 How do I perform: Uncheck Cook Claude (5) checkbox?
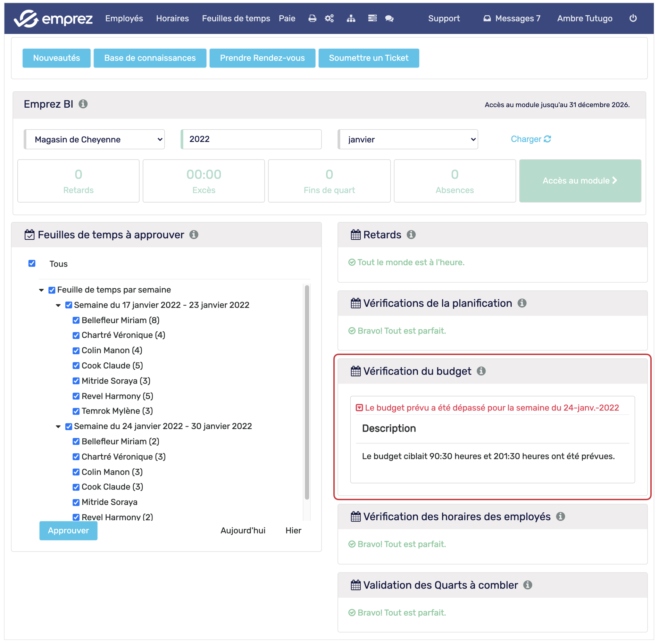(x=76, y=365)
